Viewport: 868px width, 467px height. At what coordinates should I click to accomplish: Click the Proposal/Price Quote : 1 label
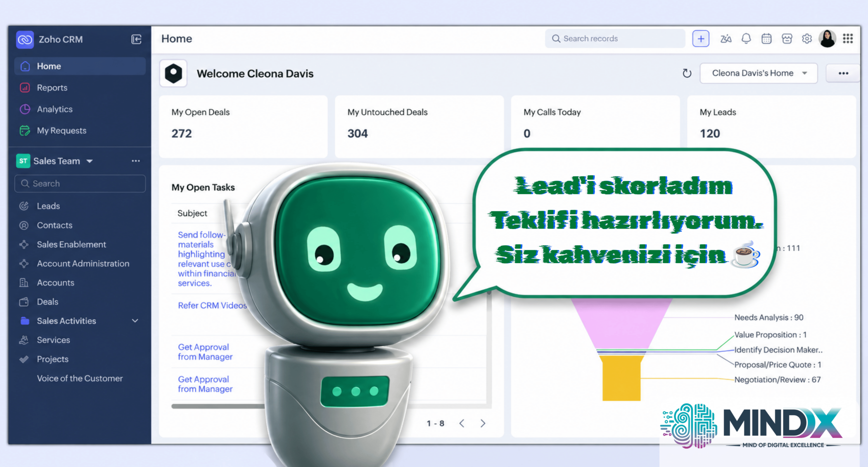tap(777, 365)
